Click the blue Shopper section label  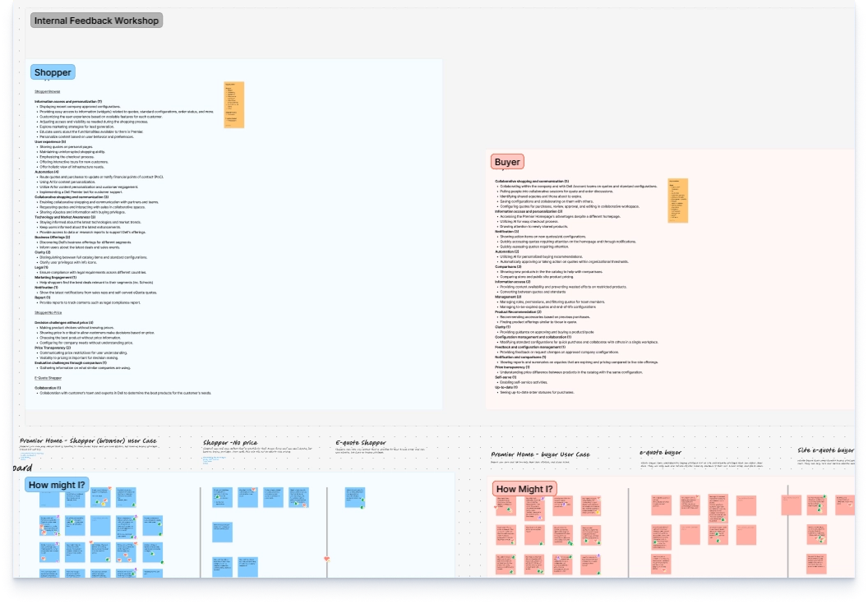(x=53, y=72)
